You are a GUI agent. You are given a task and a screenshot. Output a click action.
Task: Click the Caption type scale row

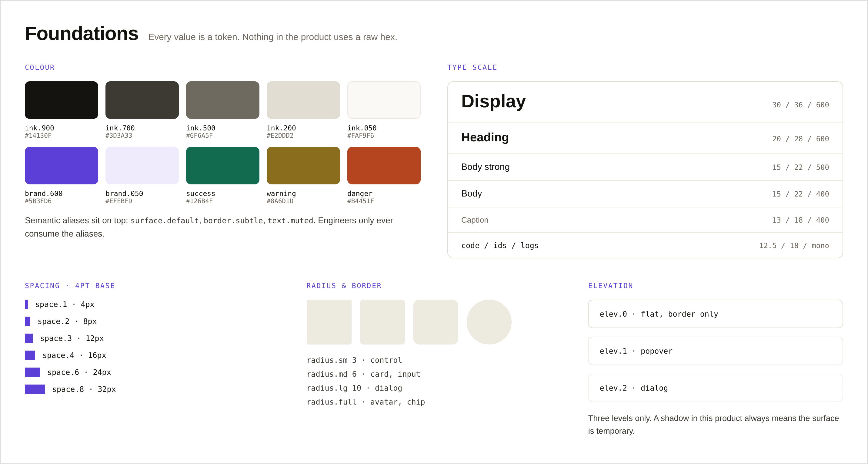click(645, 220)
